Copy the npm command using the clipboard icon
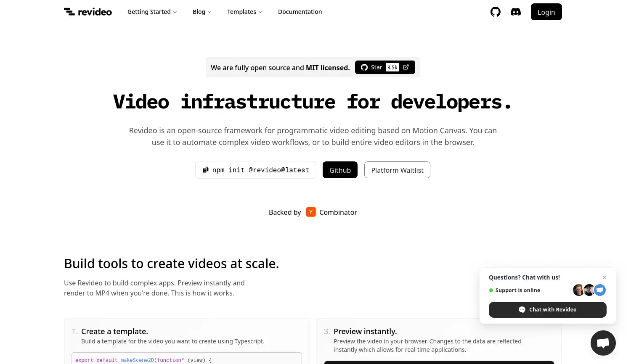631x364 pixels. pos(206,169)
